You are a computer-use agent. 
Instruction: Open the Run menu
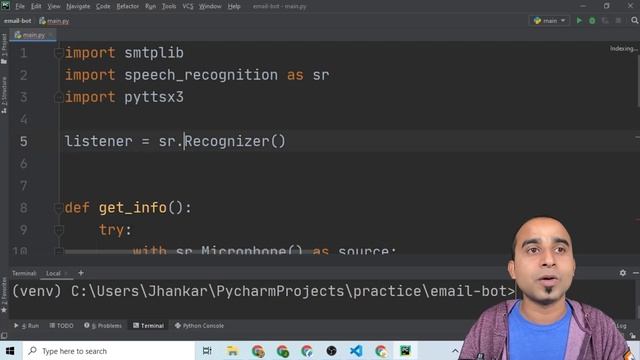[x=150, y=7]
